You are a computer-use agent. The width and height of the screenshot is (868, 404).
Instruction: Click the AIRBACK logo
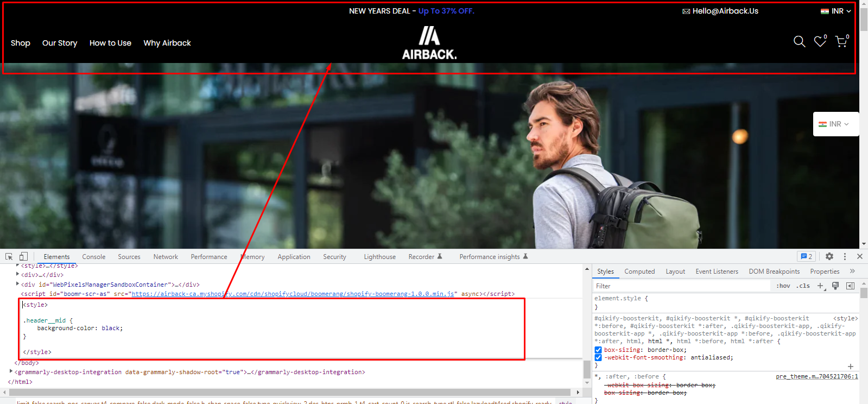point(429,43)
